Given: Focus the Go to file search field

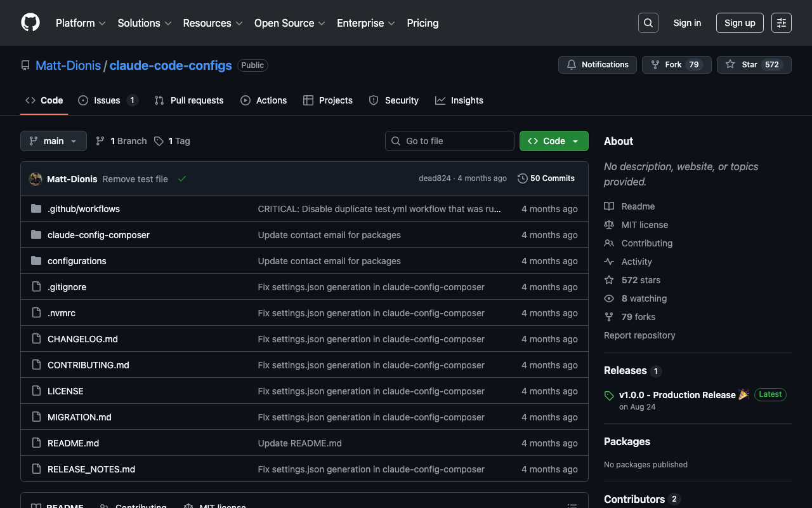Looking at the screenshot, I should (455, 141).
